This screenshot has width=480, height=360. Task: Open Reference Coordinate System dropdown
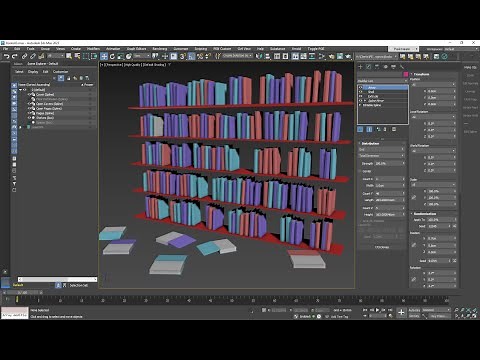(142, 56)
